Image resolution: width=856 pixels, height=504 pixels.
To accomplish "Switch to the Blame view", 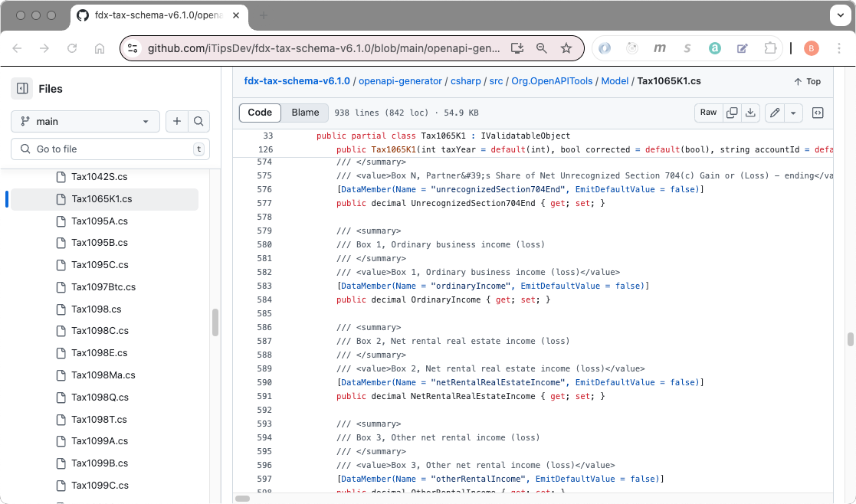I will point(304,112).
